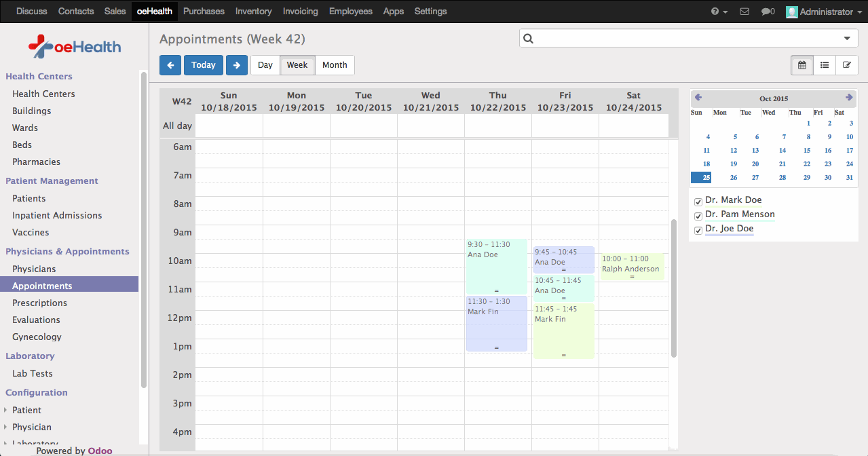
Task: Open the envelope messages icon
Action: pyautogui.click(x=744, y=12)
